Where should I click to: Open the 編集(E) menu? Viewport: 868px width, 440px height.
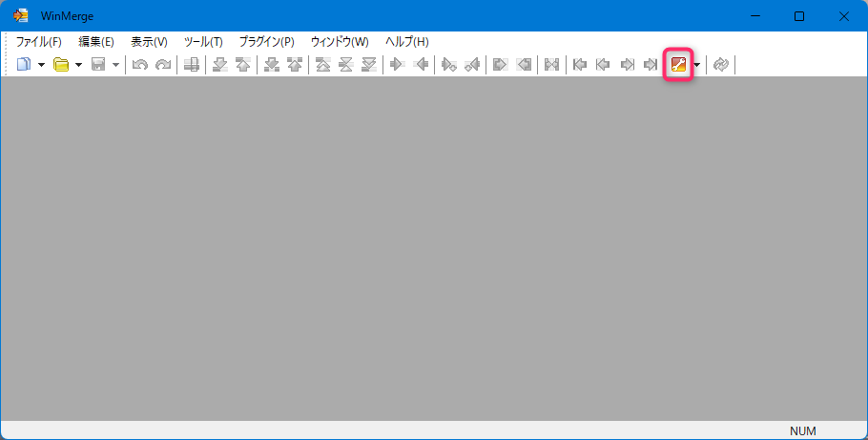pos(96,42)
